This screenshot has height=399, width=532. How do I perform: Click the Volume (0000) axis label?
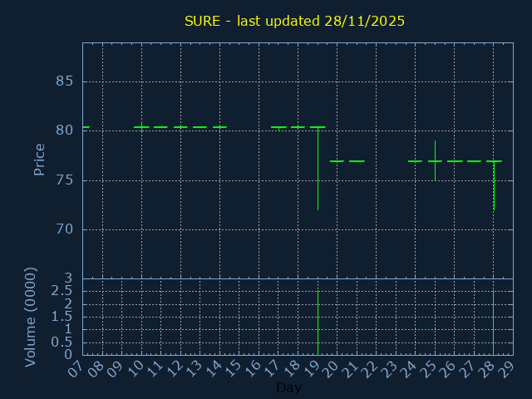click(31, 317)
